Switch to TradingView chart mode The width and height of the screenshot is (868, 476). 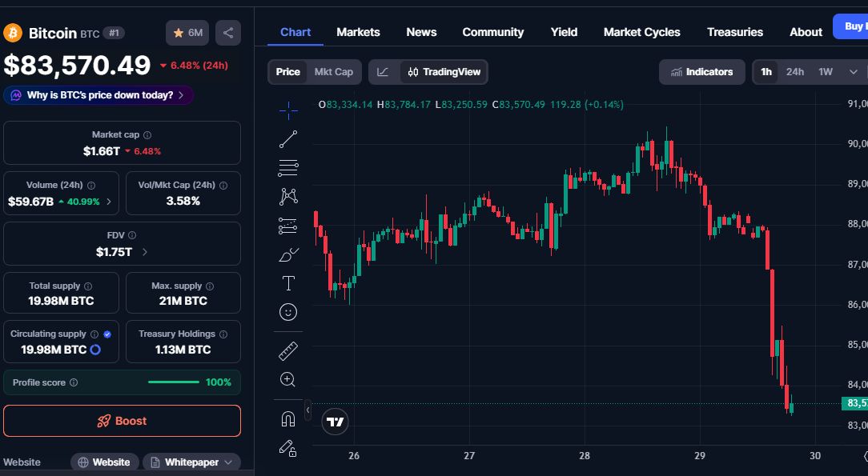pos(444,72)
